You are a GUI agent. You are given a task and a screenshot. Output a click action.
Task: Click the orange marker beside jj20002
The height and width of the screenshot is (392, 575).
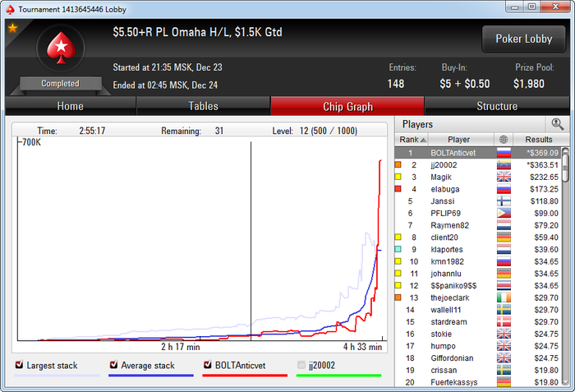398,164
